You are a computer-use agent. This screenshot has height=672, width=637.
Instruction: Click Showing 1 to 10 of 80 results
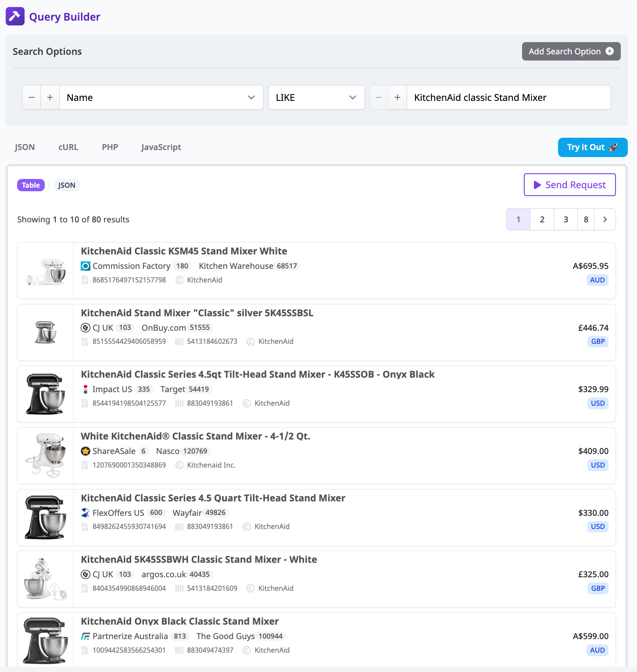coord(73,219)
